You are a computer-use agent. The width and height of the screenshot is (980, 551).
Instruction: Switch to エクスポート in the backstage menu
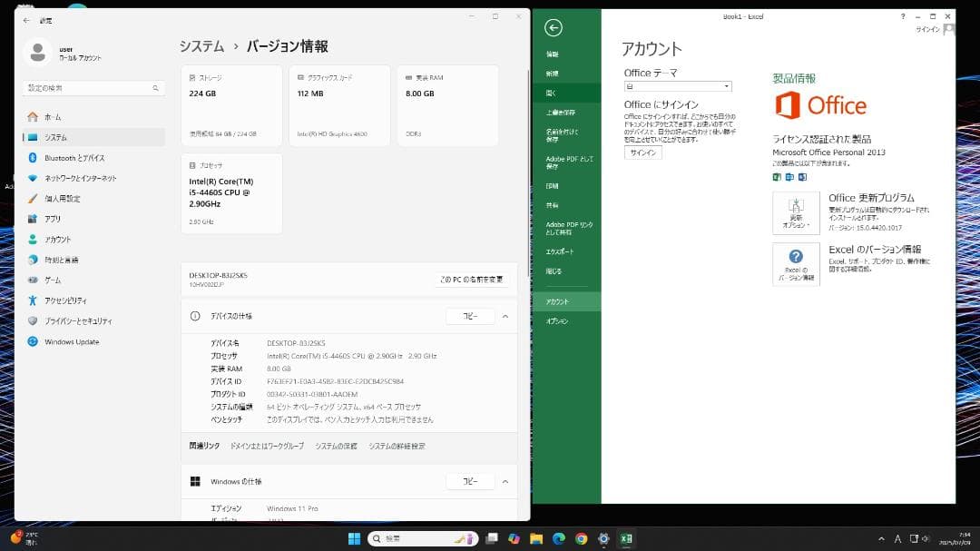561,250
